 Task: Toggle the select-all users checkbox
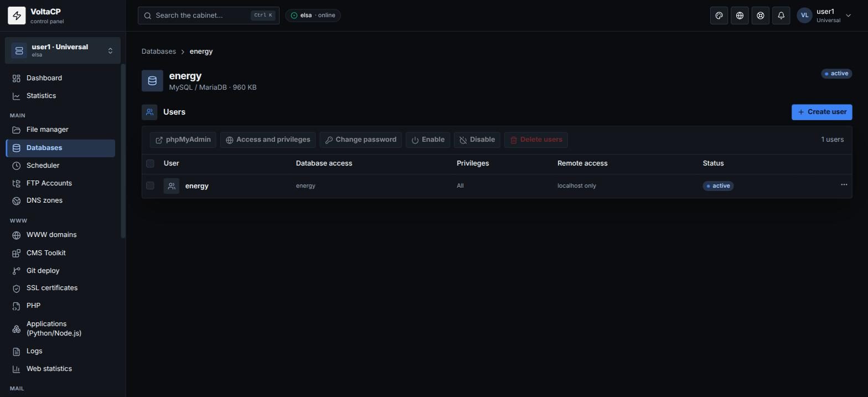pyautogui.click(x=150, y=163)
